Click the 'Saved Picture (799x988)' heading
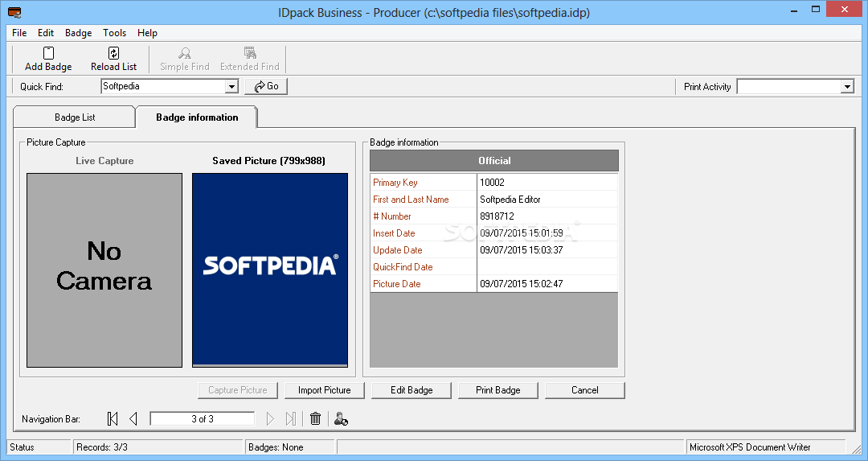The width and height of the screenshot is (868, 461). 268,161
